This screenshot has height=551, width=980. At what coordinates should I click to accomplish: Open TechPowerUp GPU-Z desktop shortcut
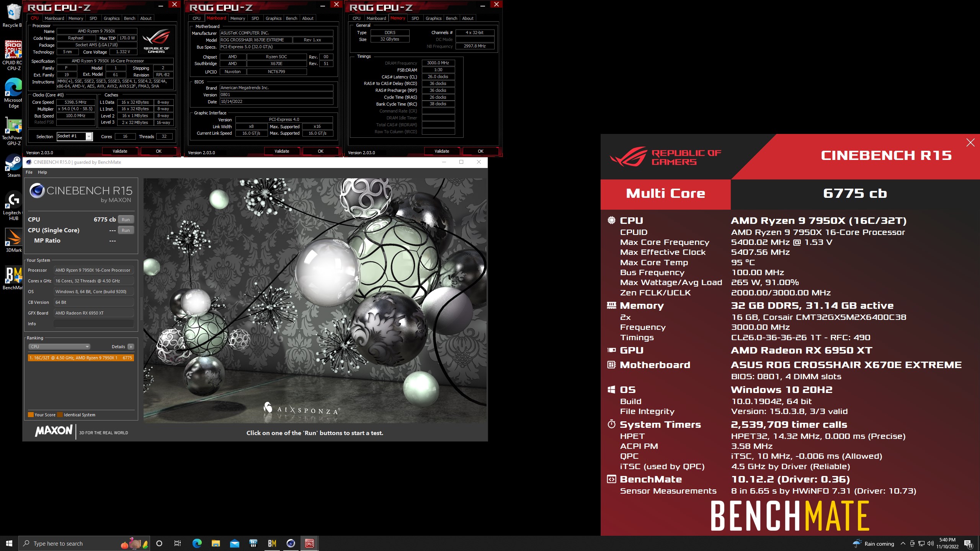tap(13, 131)
